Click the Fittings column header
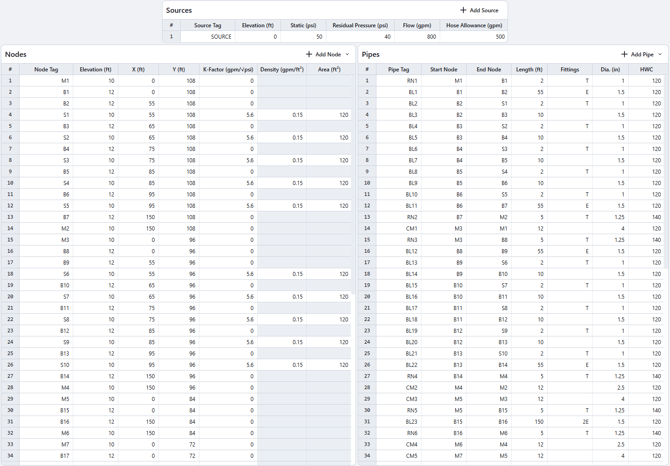 pos(570,69)
